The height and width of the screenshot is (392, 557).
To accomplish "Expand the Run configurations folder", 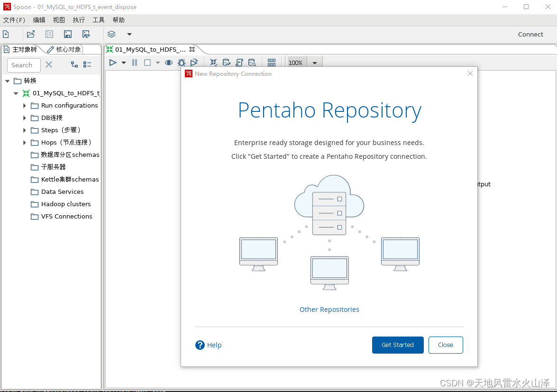I will pyautogui.click(x=25, y=105).
